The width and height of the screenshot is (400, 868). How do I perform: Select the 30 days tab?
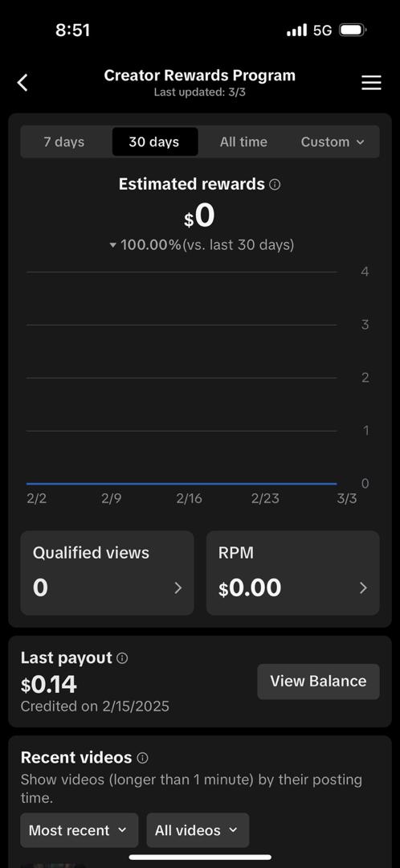pyautogui.click(x=154, y=141)
